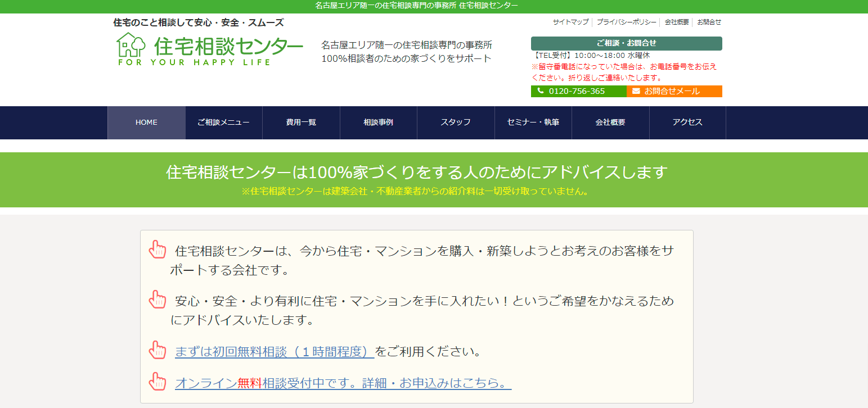Click the 会社概要 link in the top utility links
The width and height of the screenshot is (868, 408).
(677, 22)
